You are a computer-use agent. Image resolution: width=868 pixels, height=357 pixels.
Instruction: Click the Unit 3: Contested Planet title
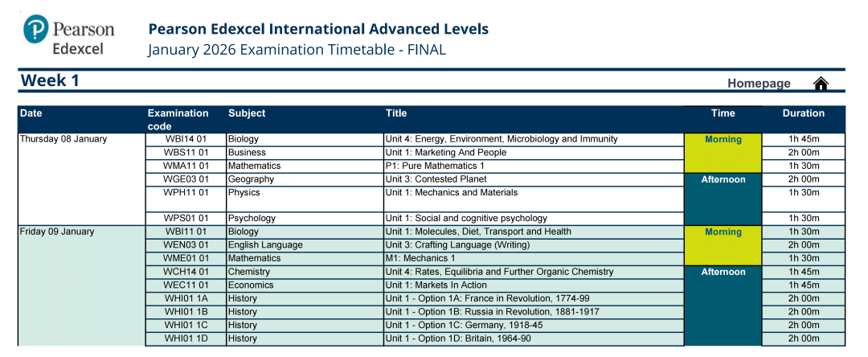(436, 179)
